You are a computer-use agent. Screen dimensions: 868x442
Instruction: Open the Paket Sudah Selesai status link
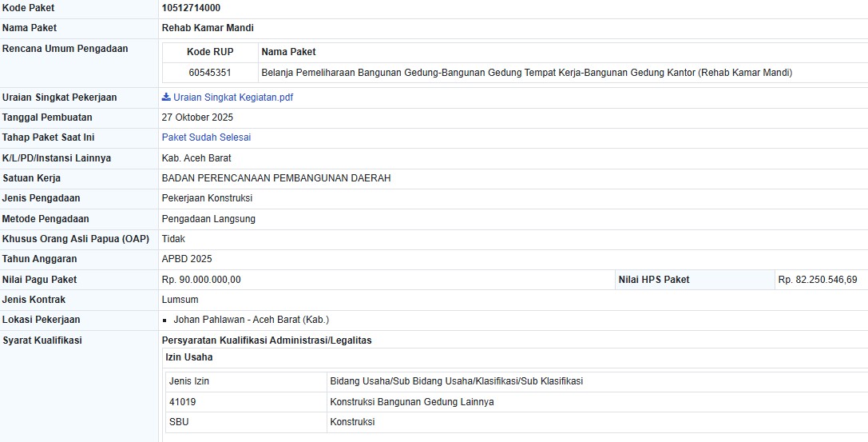206,137
